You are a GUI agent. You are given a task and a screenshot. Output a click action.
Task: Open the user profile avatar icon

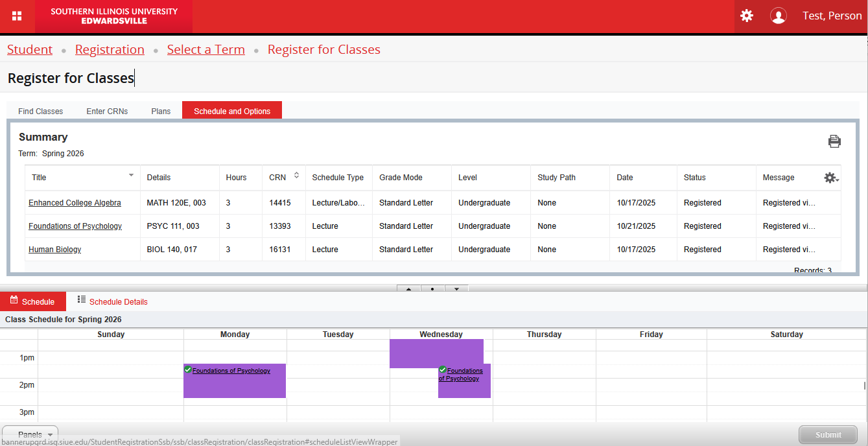tap(778, 16)
